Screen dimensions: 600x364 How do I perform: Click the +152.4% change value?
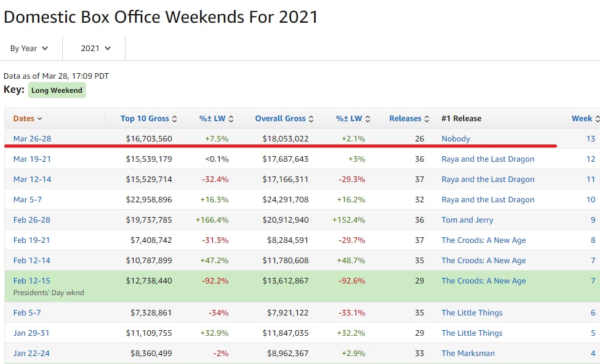[348, 220]
